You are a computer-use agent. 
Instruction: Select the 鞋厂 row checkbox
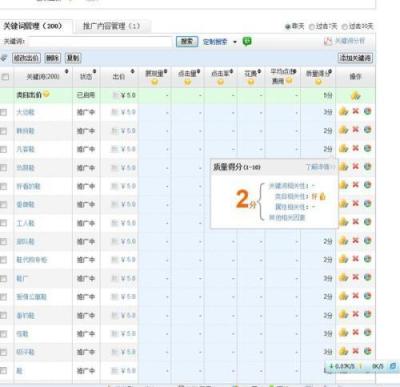point(4,278)
